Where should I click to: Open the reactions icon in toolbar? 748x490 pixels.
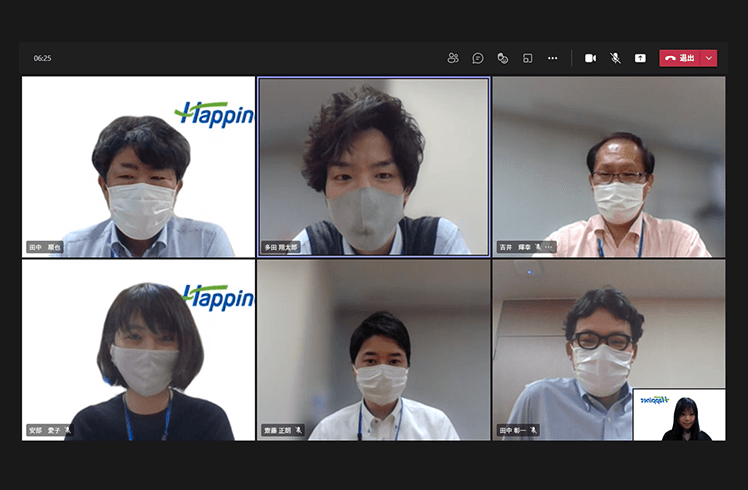pyautogui.click(x=502, y=58)
